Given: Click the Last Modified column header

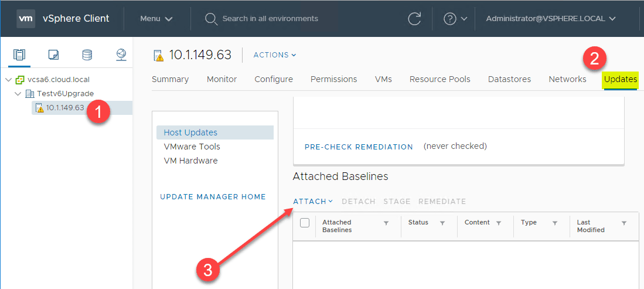Looking at the screenshot, I should click(x=591, y=226).
